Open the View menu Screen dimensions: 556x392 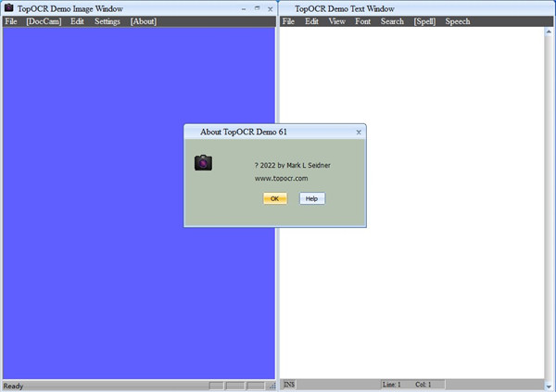coord(337,21)
